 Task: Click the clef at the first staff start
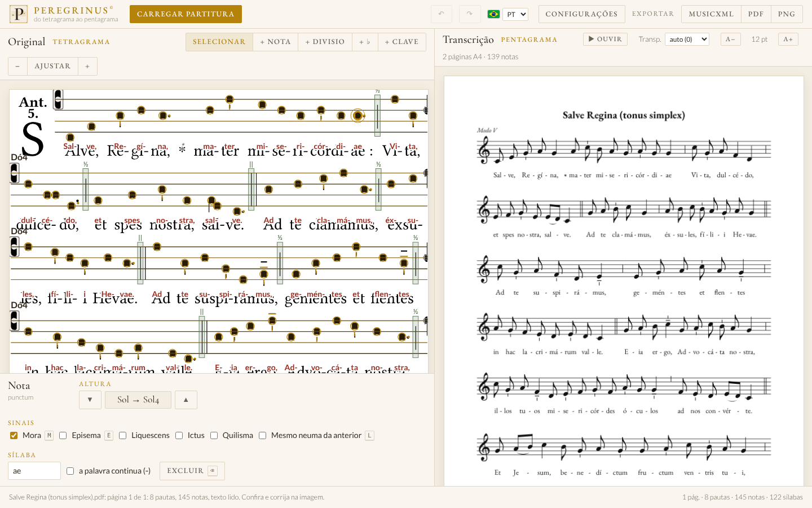click(58, 99)
